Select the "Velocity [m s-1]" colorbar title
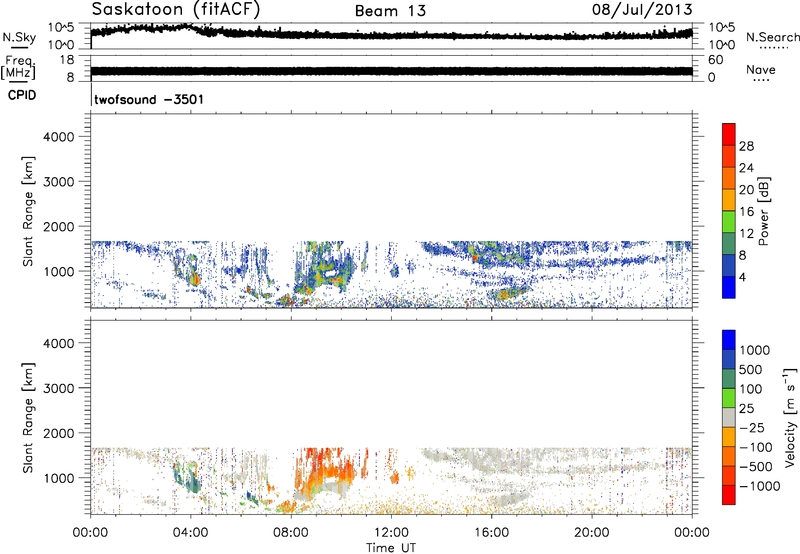The image size is (800, 554). 790,417
